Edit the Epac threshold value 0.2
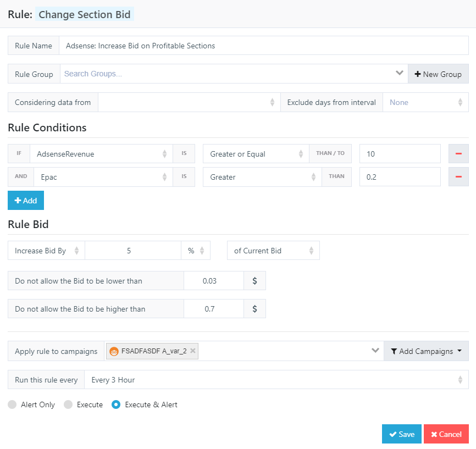Screen dimensions: 476x449 pos(400,176)
